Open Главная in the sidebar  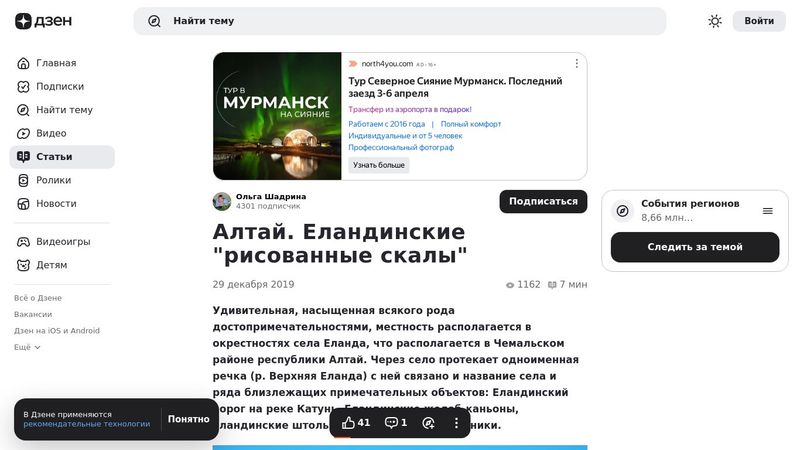click(x=56, y=63)
